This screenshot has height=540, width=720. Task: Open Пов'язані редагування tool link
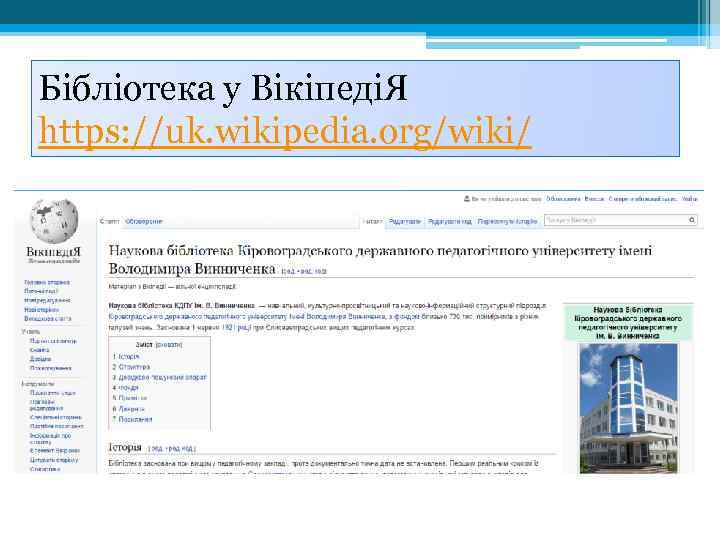tap(47, 405)
